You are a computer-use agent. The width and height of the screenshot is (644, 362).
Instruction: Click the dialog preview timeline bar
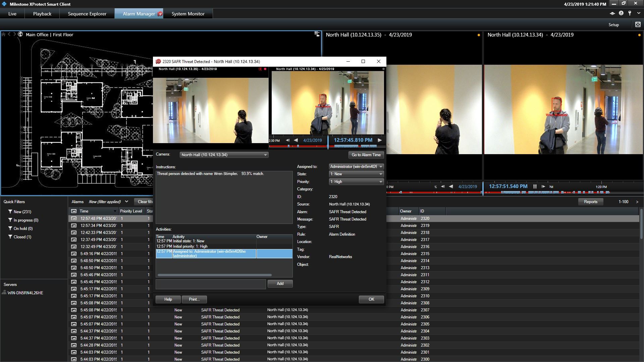pyautogui.click(x=327, y=146)
